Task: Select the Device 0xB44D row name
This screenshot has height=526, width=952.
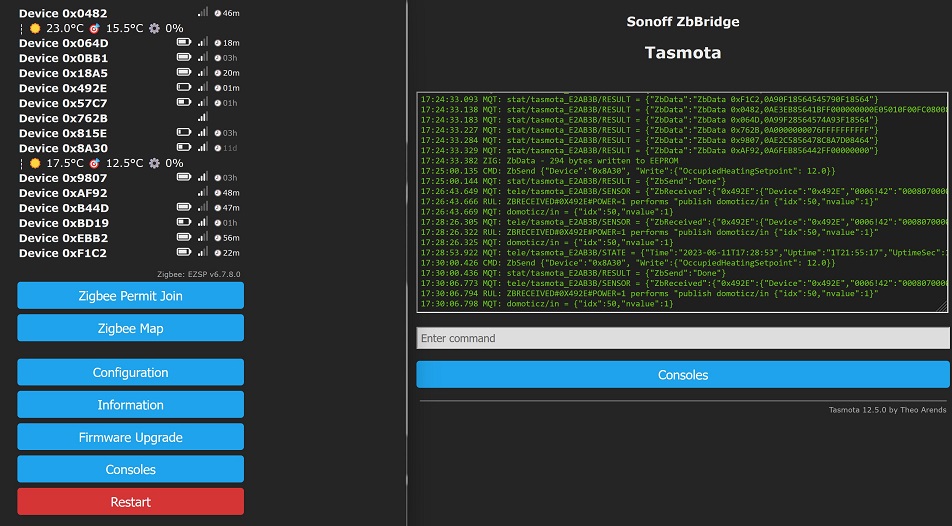Action: (64, 208)
